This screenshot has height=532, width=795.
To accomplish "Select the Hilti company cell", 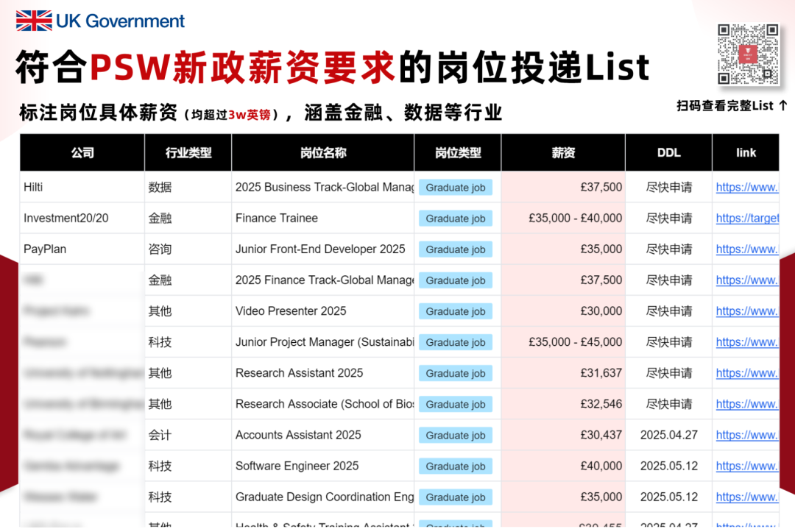I will (x=82, y=187).
